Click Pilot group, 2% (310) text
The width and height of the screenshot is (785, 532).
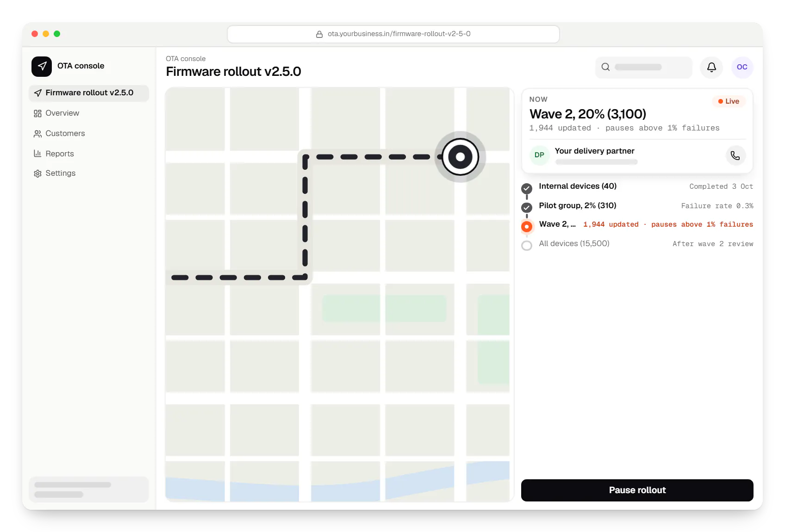(578, 206)
